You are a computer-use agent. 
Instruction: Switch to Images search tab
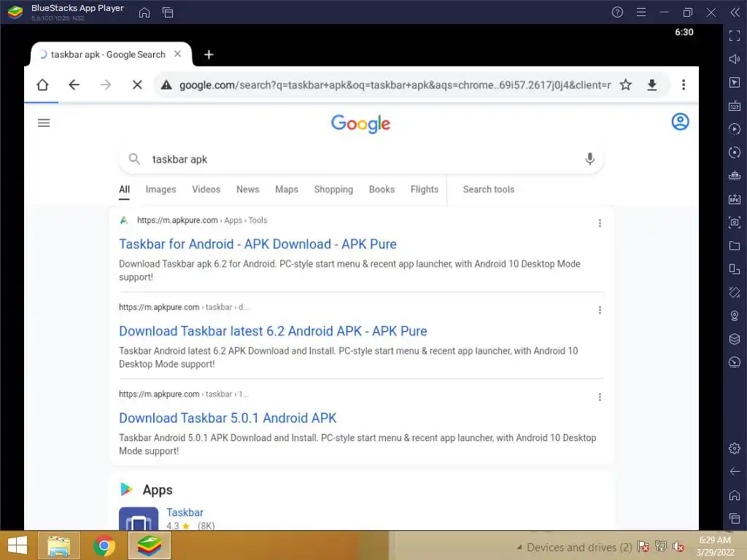(160, 189)
